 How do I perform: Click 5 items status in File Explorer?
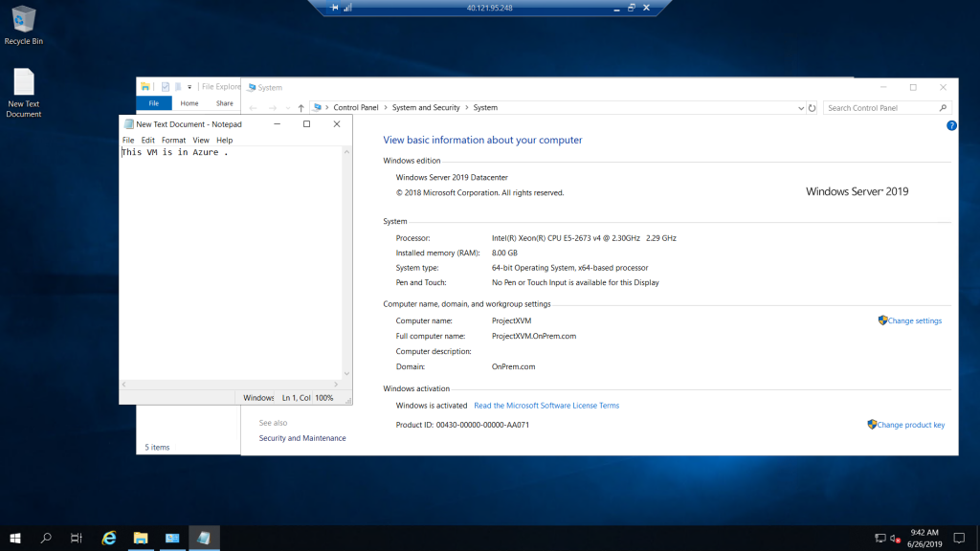click(157, 448)
